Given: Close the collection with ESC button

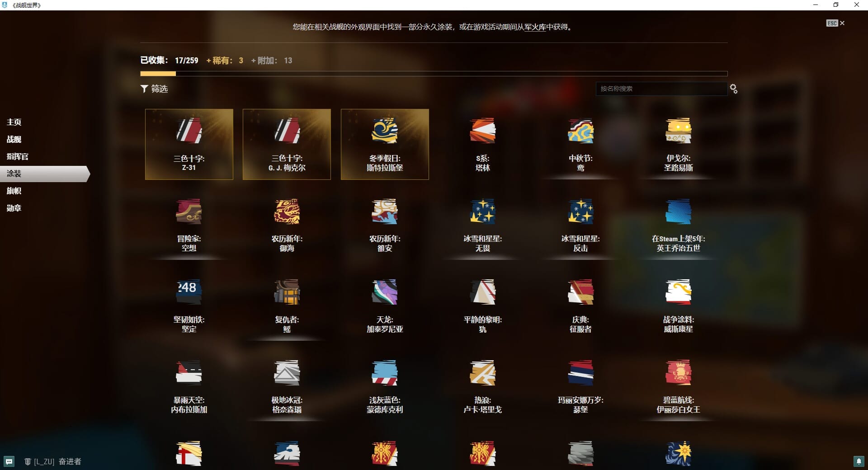Looking at the screenshot, I should 835,23.
